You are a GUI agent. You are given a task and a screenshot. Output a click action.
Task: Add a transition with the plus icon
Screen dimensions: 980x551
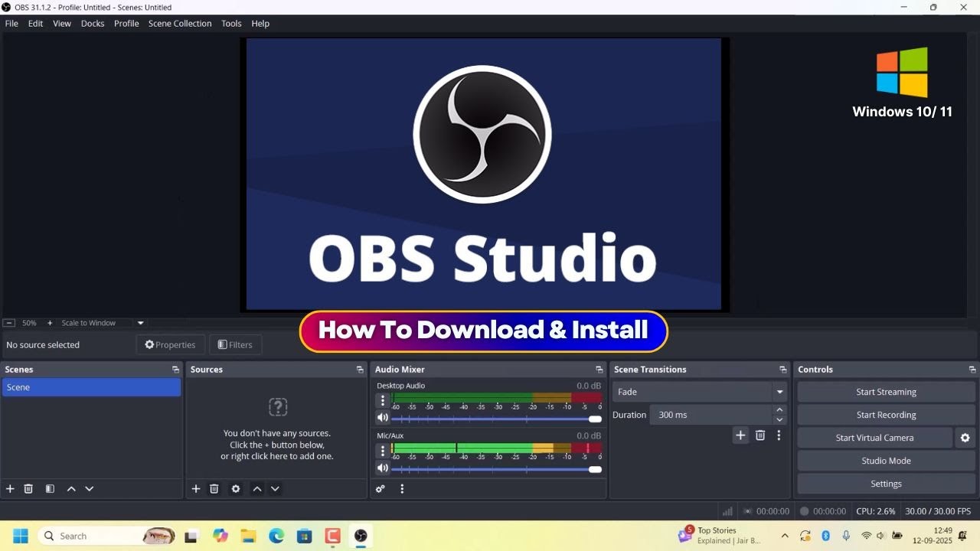[x=740, y=435]
